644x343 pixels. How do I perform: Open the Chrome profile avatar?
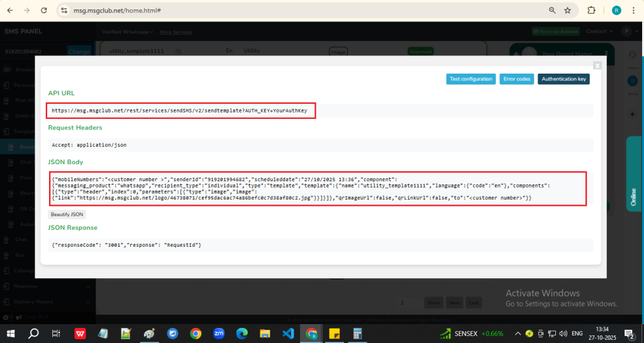pyautogui.click(x=616, y=11)
